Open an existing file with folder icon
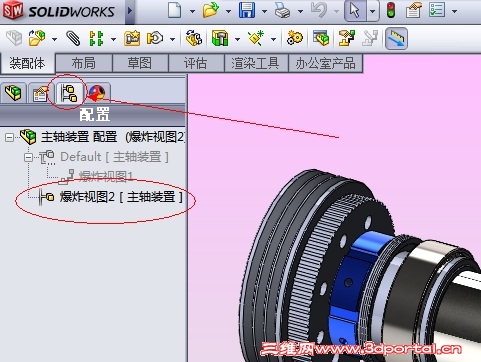The image size is (481, 362). (211, 10)
